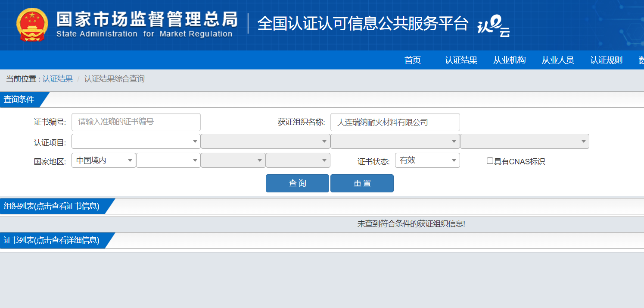
Task: Expand the second 认证项目 dropdown
Action: click(265, 141)
